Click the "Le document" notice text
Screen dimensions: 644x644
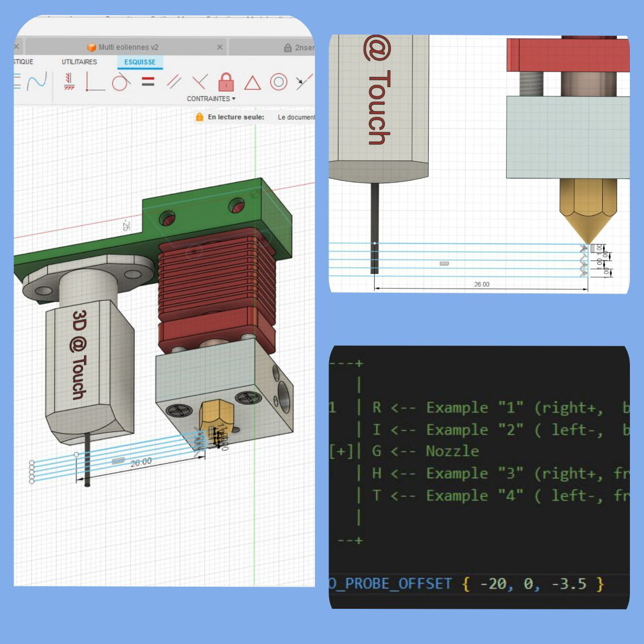click(x=296, y=117)
